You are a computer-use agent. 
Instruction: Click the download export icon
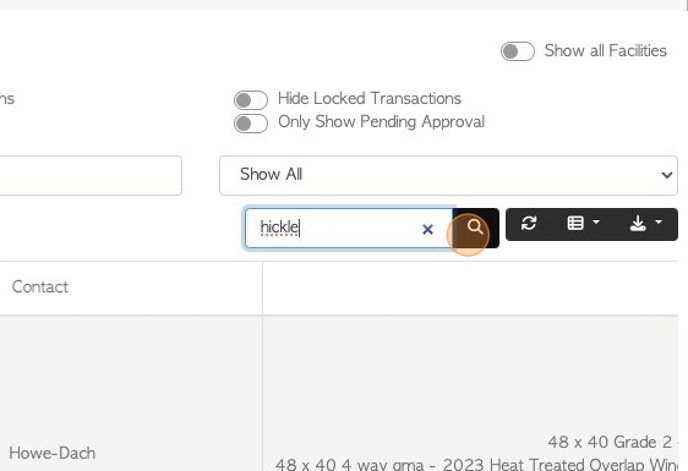[x=638, y=223]
